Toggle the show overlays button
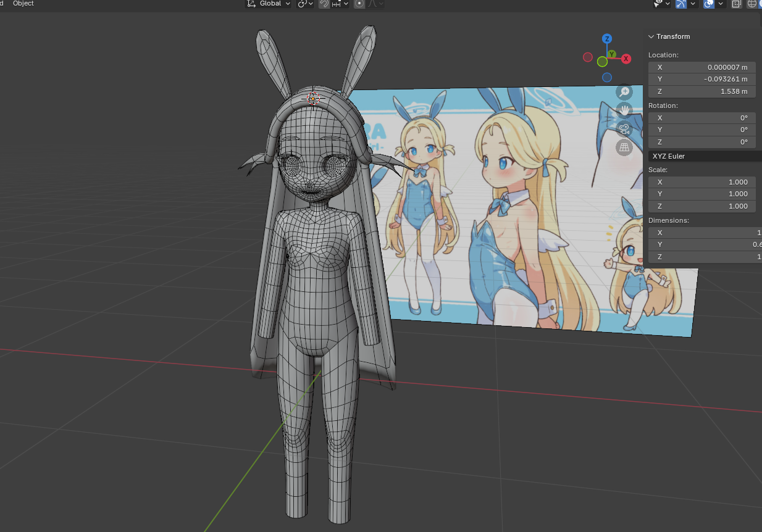 pos(709,3)
